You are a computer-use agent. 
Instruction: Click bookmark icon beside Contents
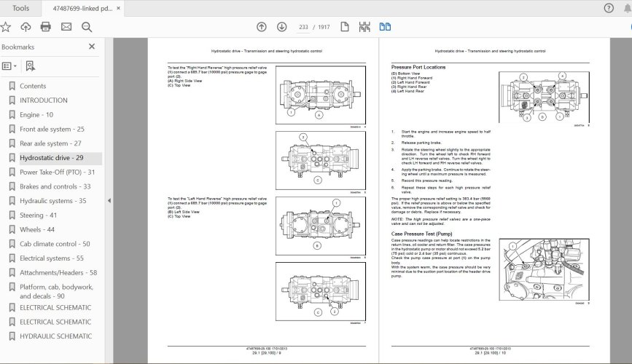click(12, 86)
